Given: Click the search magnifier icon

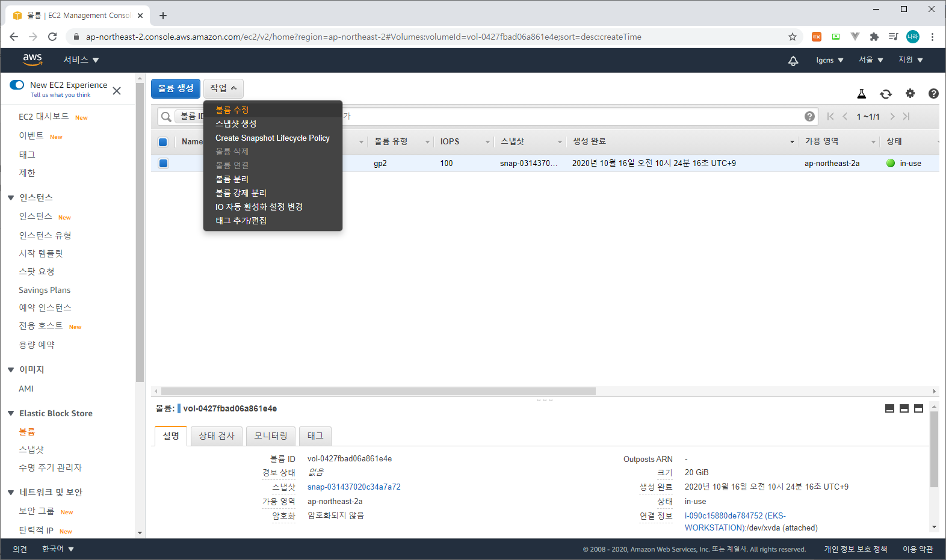Looking at the screenshot, I should click(166, 117).
